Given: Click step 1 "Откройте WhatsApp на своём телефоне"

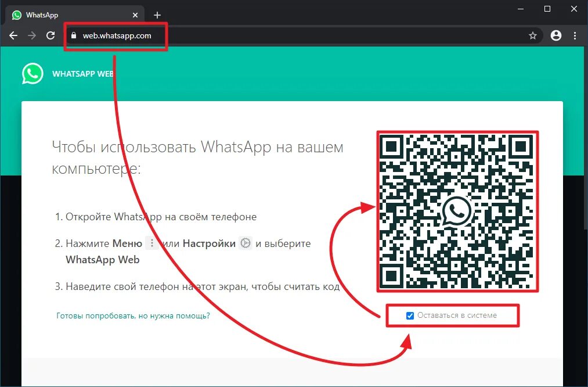Looking at the screenshot, I should [161, 217].
